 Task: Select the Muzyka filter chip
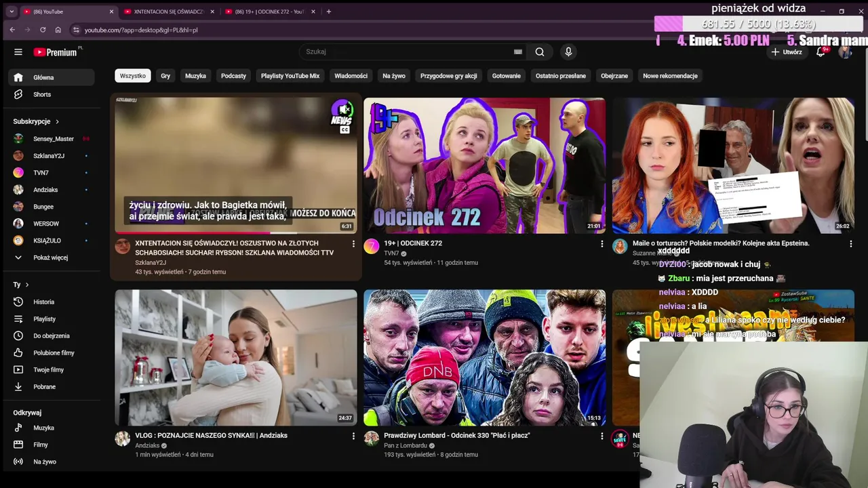(x=195, y=76)
